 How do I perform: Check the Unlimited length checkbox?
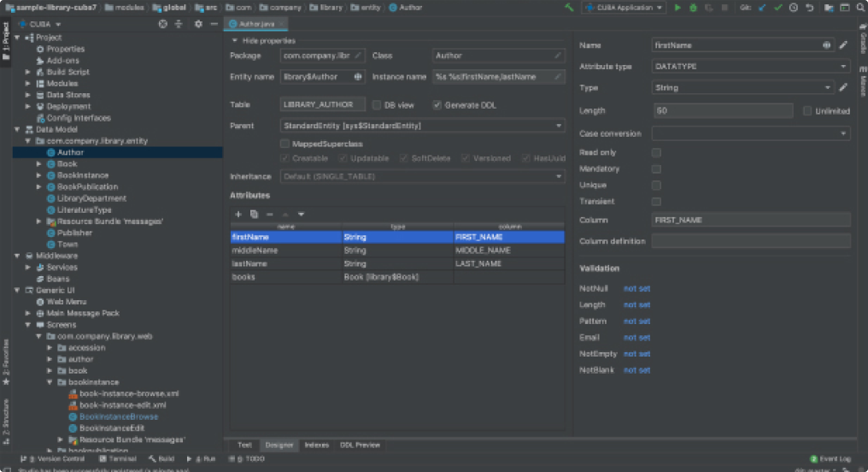[808, 110]
